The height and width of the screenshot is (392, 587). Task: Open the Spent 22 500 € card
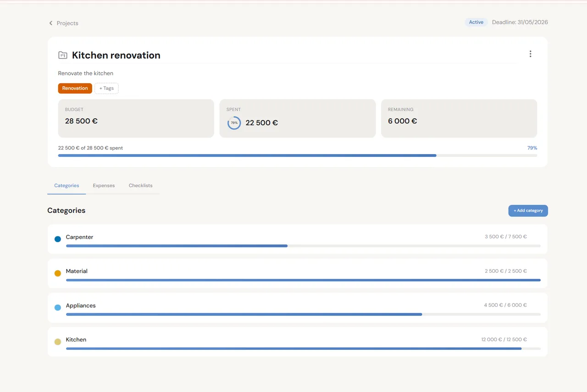298,118
